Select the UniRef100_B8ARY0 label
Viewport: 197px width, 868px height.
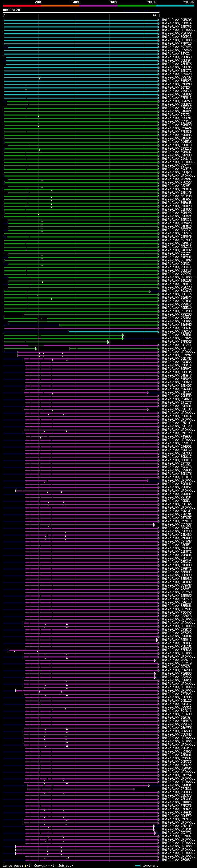pos(177,297)
